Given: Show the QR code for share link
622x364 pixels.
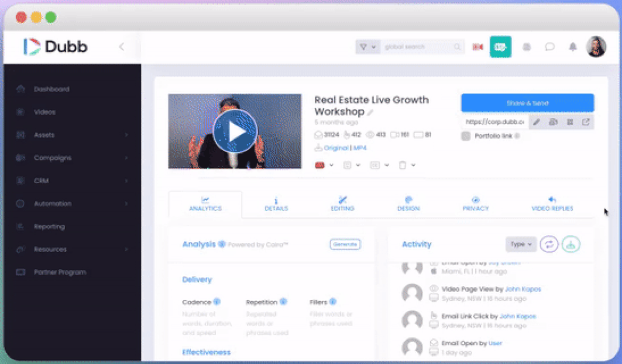Looking at the screenshot, I should pyautogui.click(x=570, y=122).
